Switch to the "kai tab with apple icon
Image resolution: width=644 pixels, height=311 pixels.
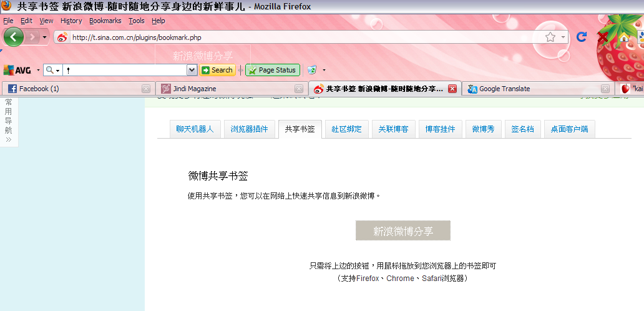pyautogui.click(x=630, y=89)
